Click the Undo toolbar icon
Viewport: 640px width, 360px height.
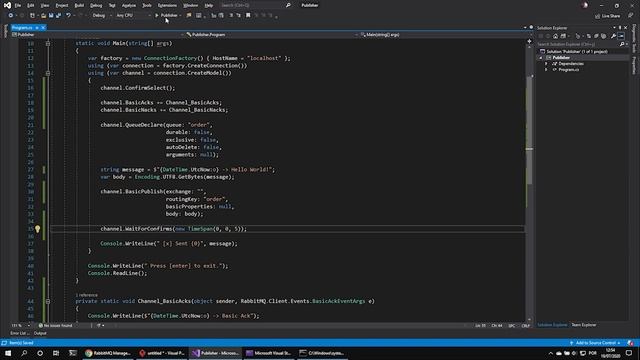[68, 16]
